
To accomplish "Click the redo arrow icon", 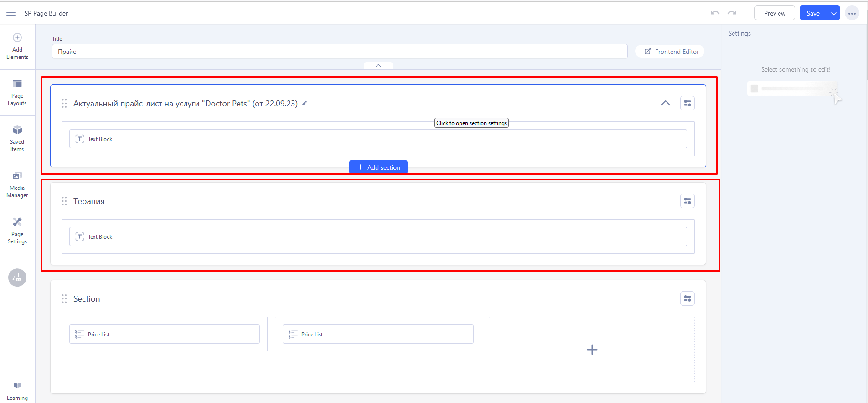I will click(x=732, y=13).
